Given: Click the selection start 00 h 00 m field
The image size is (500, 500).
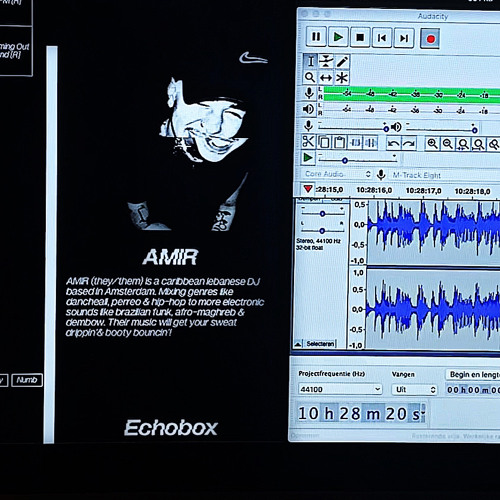Looking at the screenshot, I should pyautogui.click(x=473, y=390).
